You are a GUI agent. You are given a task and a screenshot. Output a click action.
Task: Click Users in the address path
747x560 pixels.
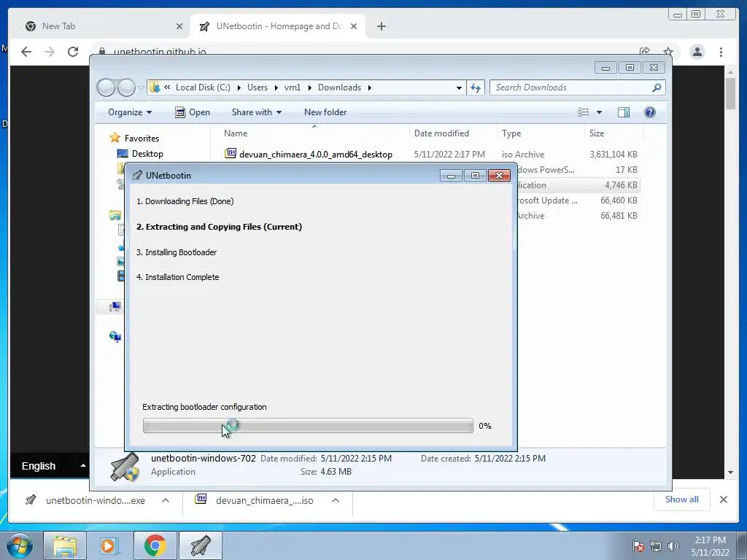258,87
